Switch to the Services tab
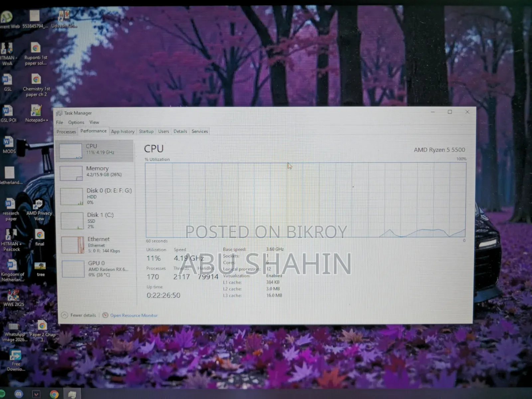 point(199,131)
